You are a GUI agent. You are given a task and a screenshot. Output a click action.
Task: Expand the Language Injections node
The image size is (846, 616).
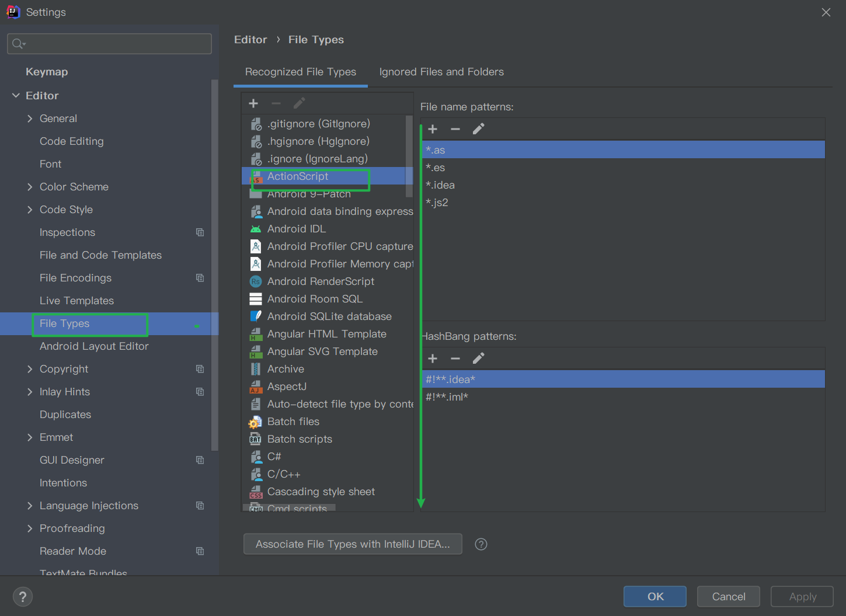(30, 506)
